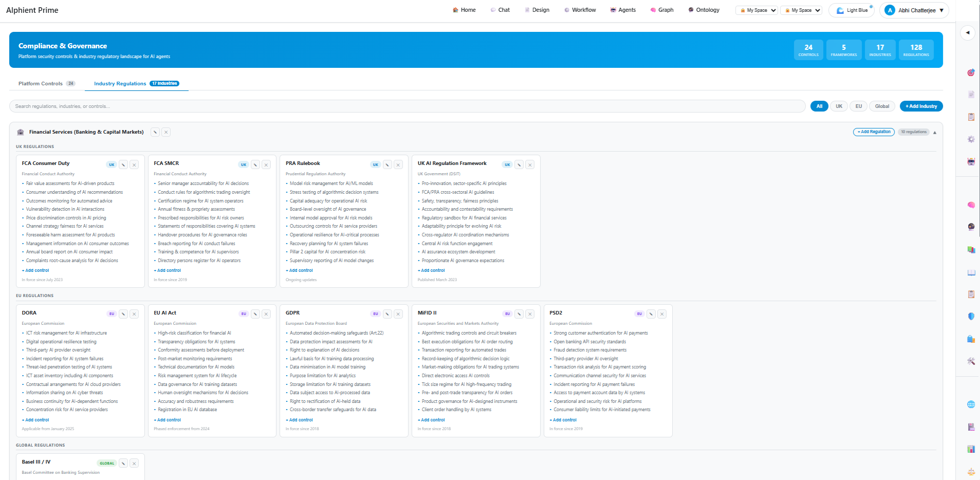This screenshot has width=980, height=480.
Task: Navigate to Workflow
Action: [x=580, y=10]
